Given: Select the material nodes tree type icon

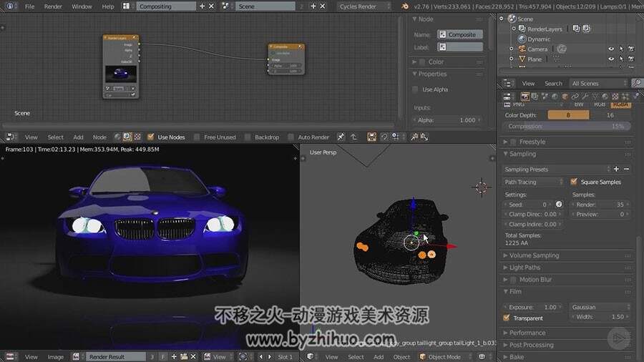Looking at the screenshot, I should (117, 137).
